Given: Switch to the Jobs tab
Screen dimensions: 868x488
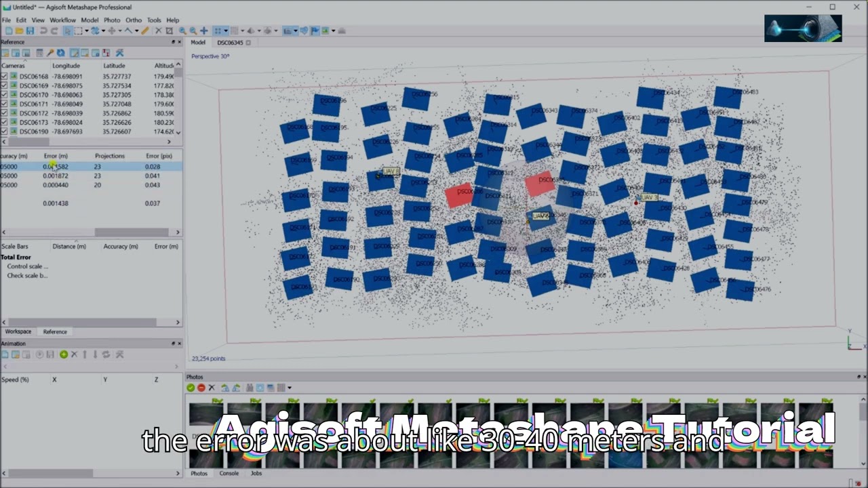Looking at the screenshot, I should tap(256, 473).
